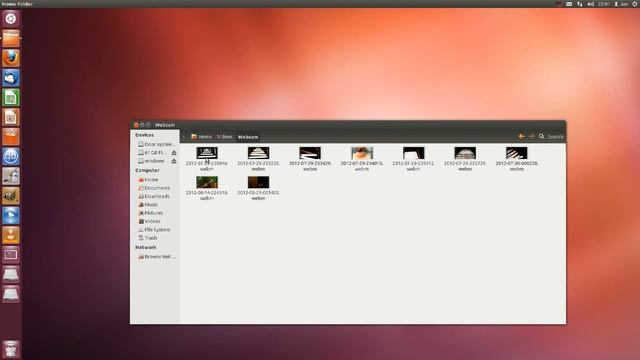Screen dimensions: 640x360
Task: Open the lower mounted drive launcher icon
Action: pos(11,294)
